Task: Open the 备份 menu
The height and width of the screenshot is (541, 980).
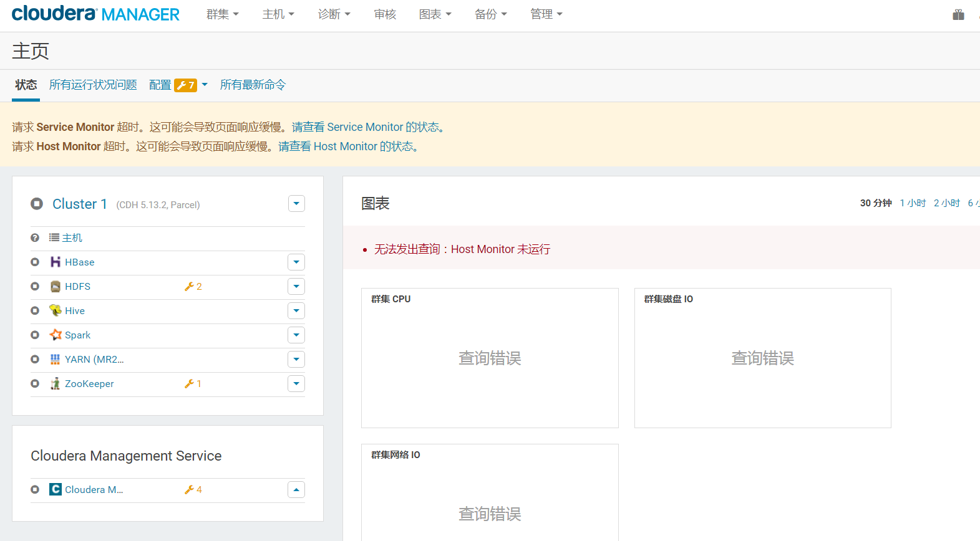Action: (x=491, y=14)
